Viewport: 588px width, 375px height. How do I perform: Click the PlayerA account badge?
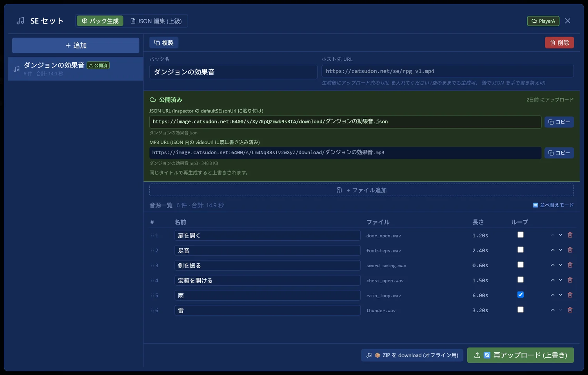543,21
